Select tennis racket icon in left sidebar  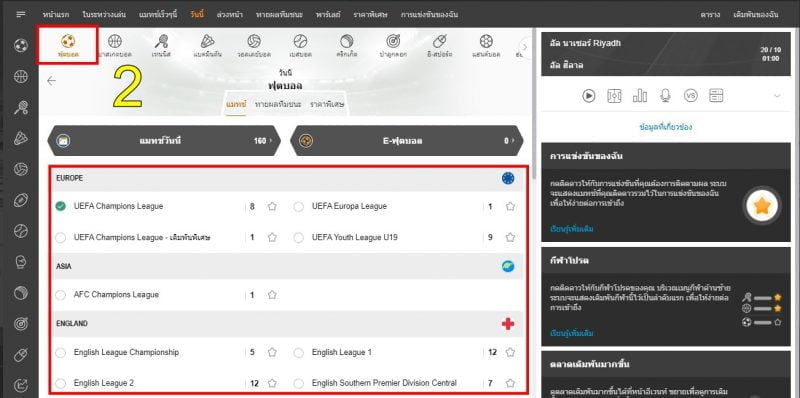point(20,107)
